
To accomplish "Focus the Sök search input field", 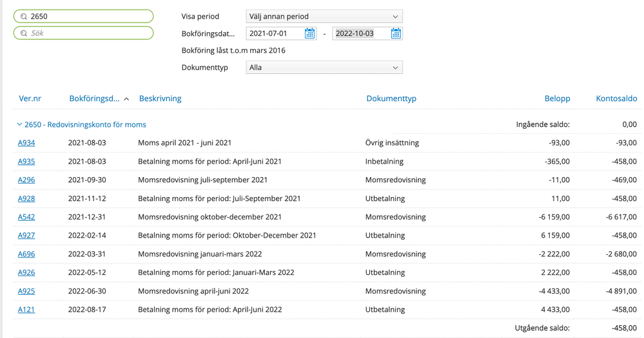I will (89, 33).
